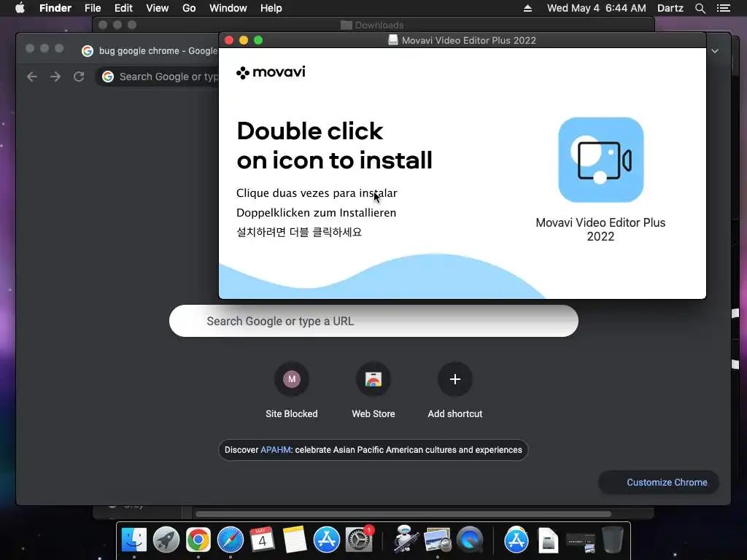
Task: Minimize the Movavi installer window
Action: point(244,40)
